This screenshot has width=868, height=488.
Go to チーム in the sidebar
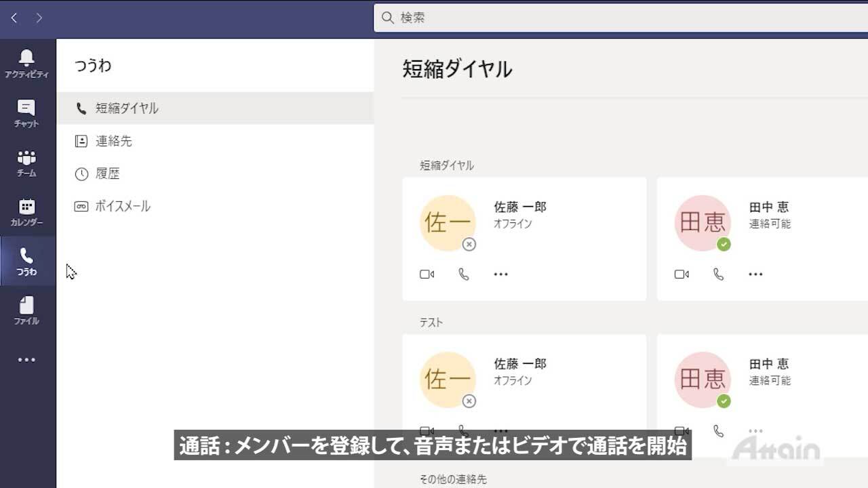(26, 163)
